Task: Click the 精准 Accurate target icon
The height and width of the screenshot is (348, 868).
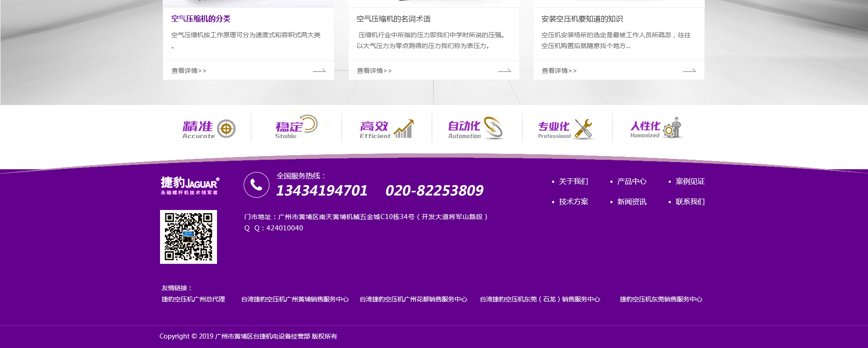Action: coord(226,129)
